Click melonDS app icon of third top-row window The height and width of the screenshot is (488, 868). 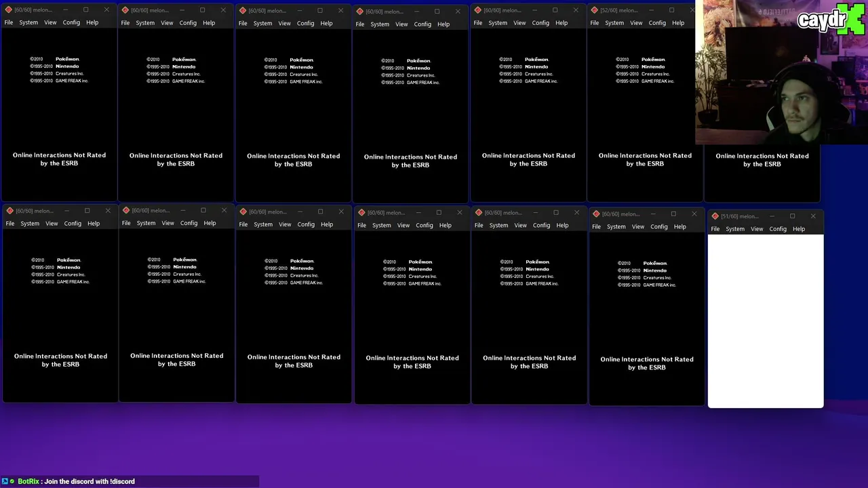click(x=242, y=10)
